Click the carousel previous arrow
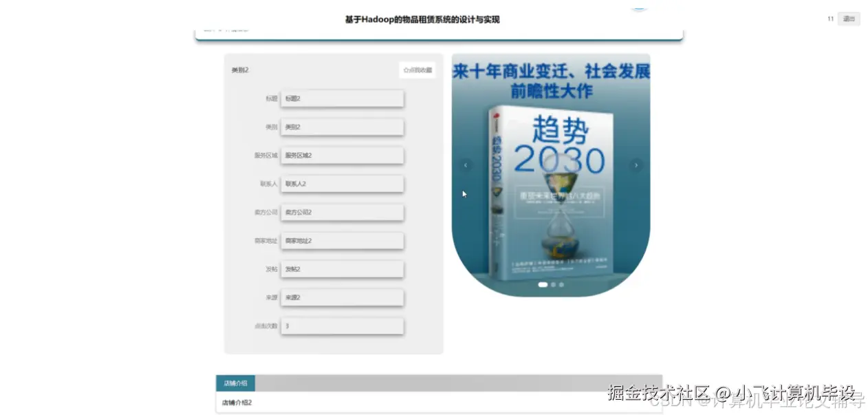 pyautogui.click(x=466, y=165)
